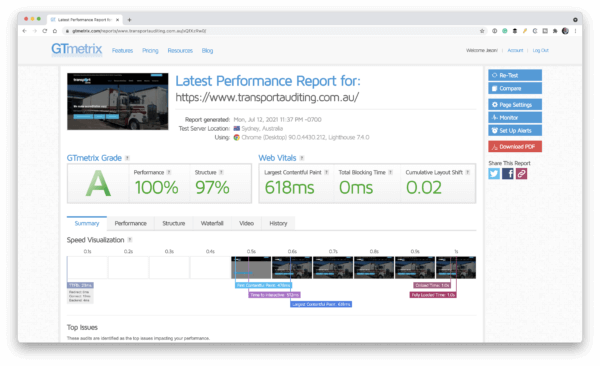Click the Onload Time marker

(x=432, y=285)
